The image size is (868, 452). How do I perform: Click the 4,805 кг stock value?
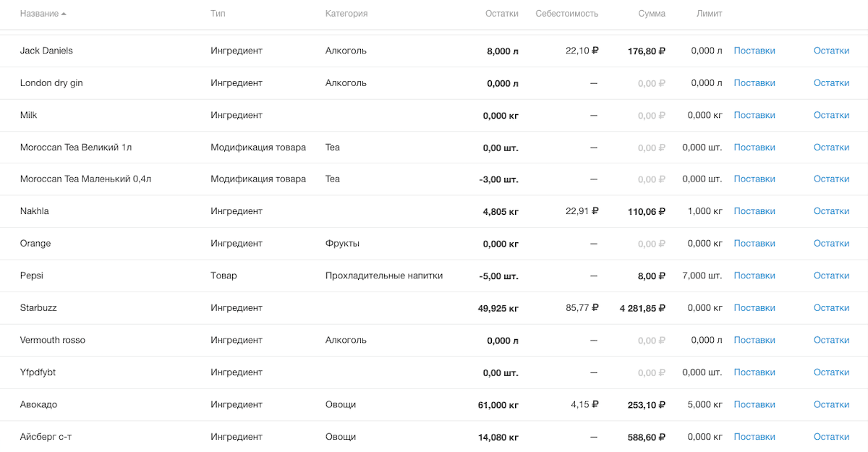501,211
